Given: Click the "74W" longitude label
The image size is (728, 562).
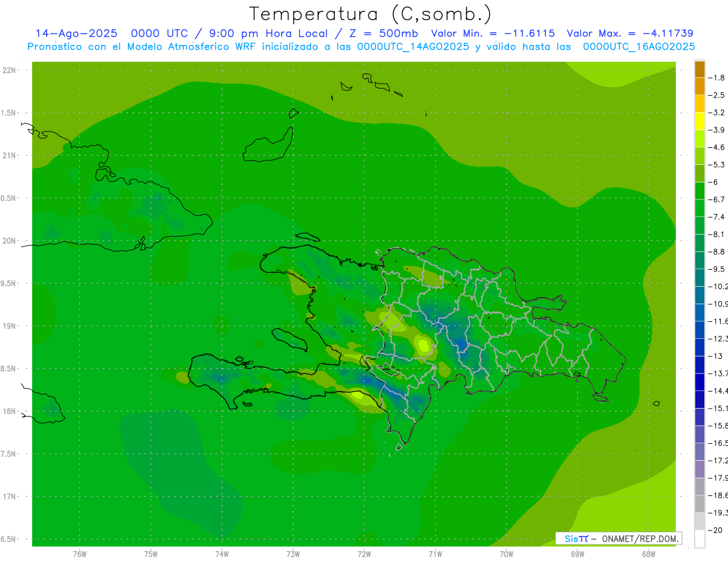Looking at the screenshot, I should click(x=222, y=554).
